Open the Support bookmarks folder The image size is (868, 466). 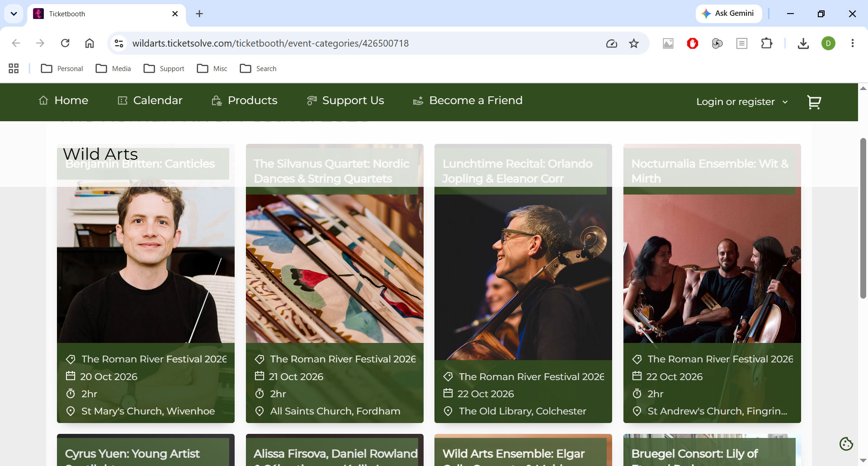164,68
